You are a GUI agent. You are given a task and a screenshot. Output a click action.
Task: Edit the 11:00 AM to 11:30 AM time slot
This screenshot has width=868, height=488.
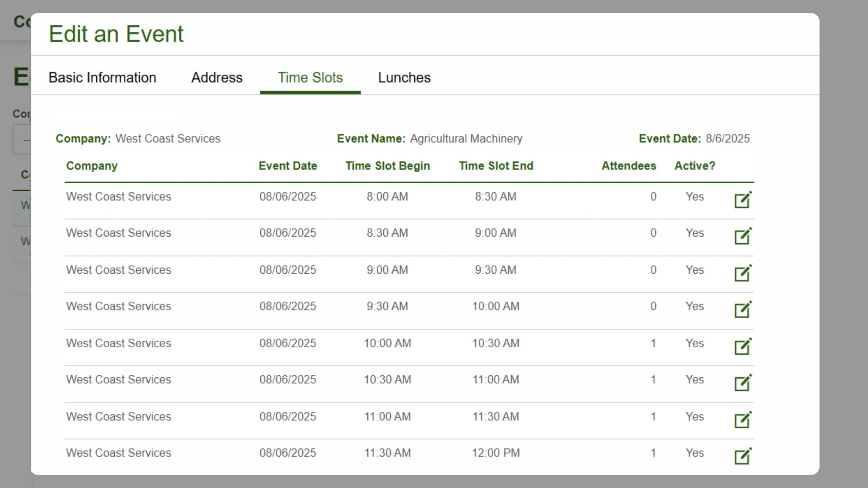point(743,420)
